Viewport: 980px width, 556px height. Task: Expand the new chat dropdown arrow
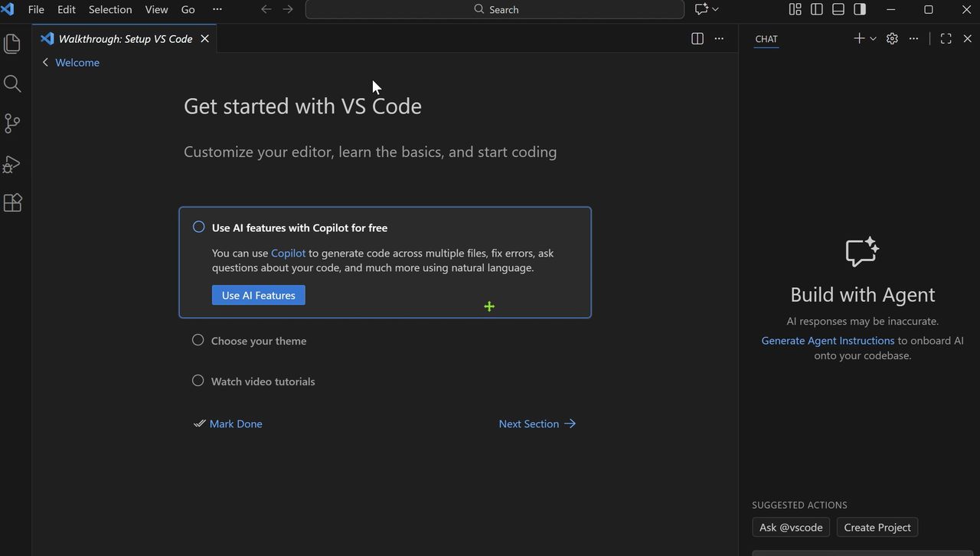[x=873, y=38]
